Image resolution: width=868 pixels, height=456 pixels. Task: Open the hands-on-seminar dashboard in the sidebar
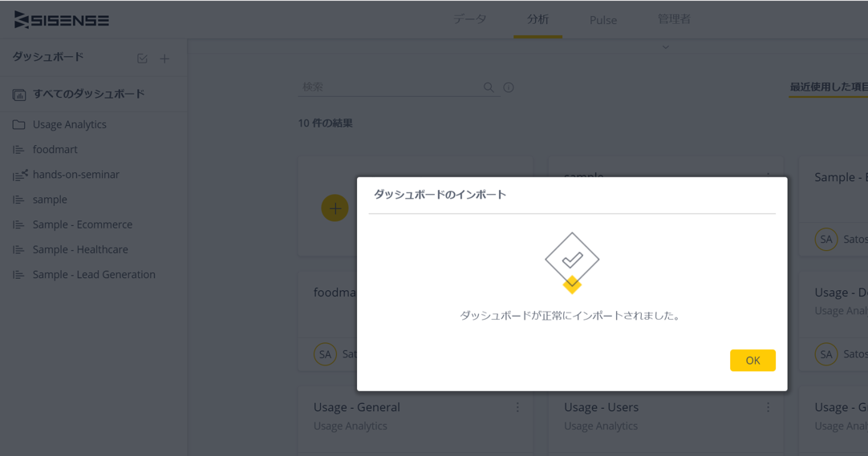pyautogui.click(x=76, y=174)
